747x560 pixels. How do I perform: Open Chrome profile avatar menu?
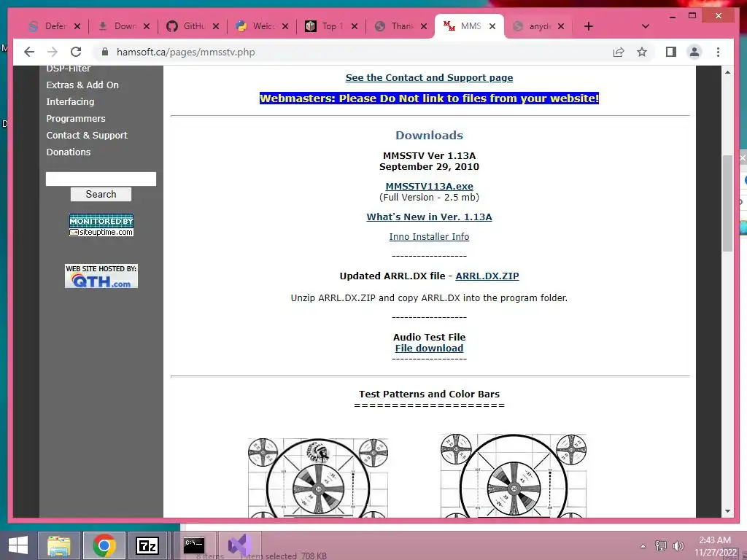point(694,52)
